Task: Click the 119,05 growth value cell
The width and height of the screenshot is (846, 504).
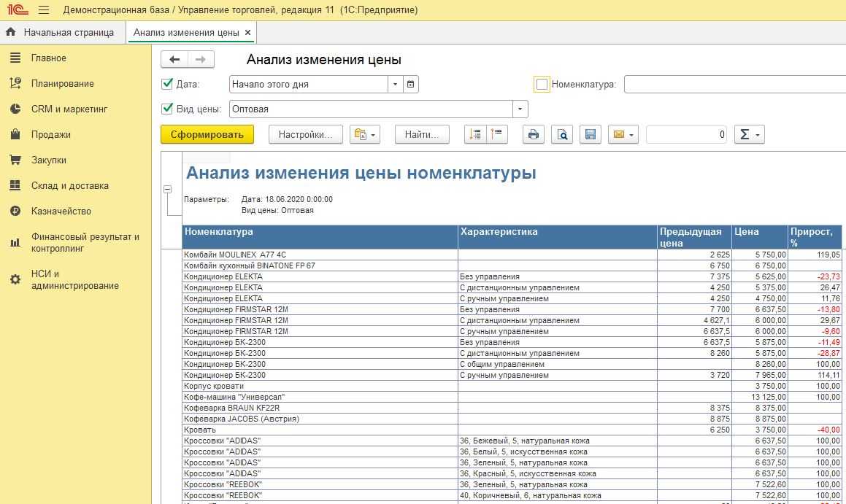Action: pyautogui.click(x=815, y=255)
